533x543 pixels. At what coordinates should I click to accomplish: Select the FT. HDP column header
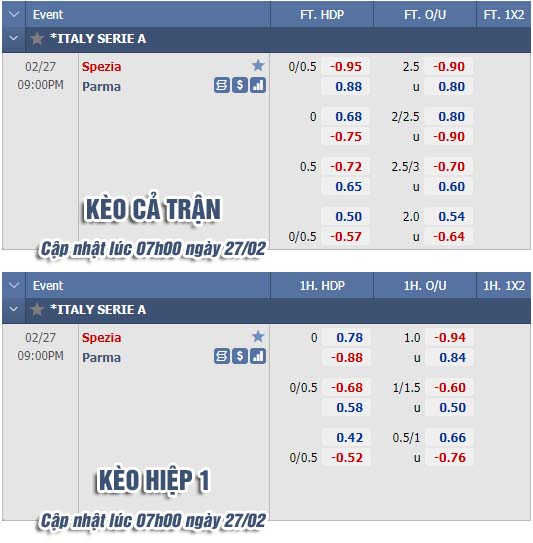coord(322,15)
